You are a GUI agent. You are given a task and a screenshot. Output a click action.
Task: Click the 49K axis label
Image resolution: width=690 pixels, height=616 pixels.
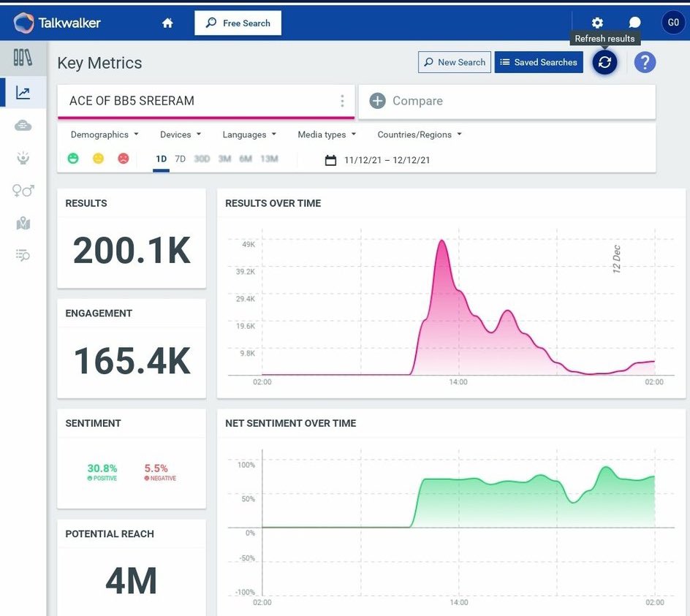[249, 244]
